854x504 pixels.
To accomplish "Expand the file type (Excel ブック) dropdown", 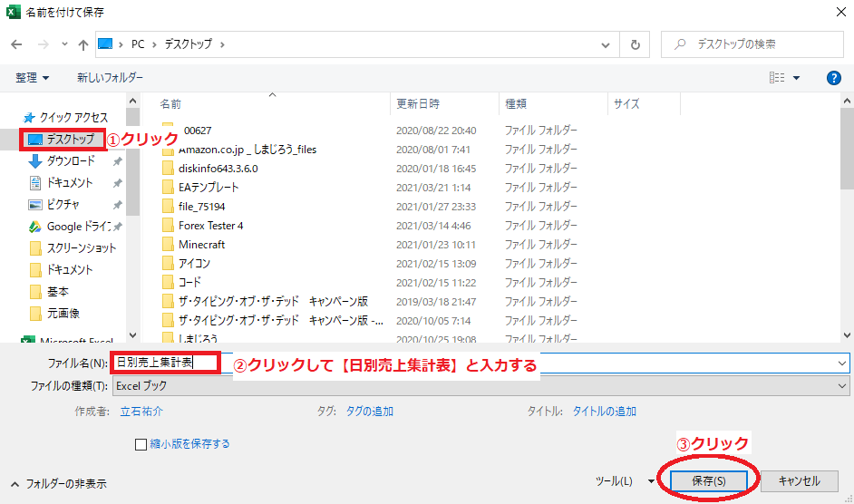I will pos(842,385).
